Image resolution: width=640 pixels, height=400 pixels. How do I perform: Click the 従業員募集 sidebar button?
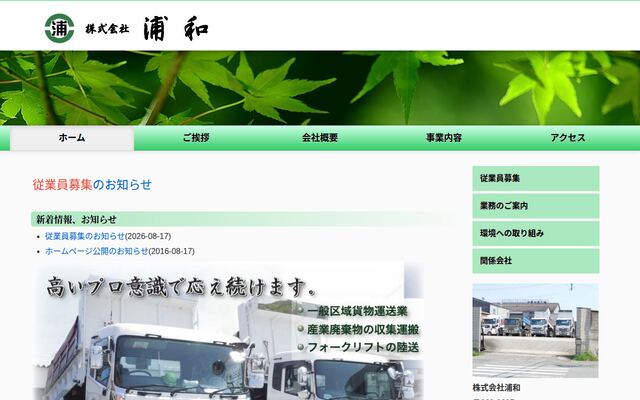536,178
